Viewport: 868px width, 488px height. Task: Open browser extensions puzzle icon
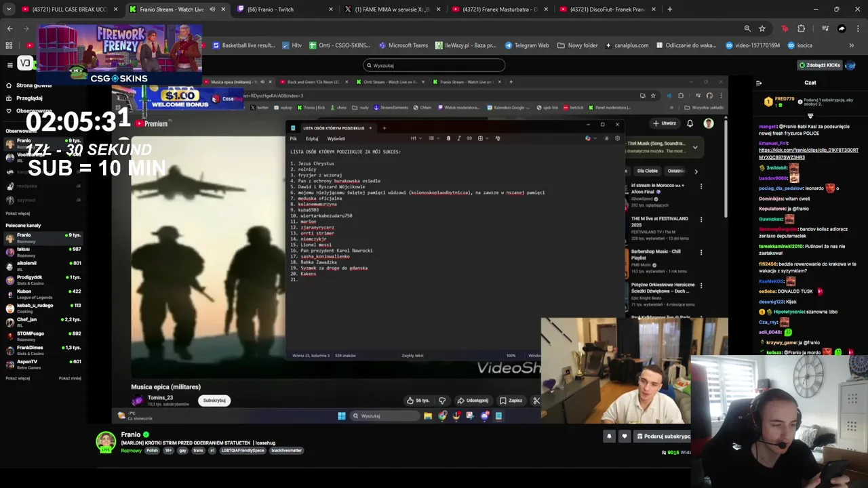(x=802, y=28)
